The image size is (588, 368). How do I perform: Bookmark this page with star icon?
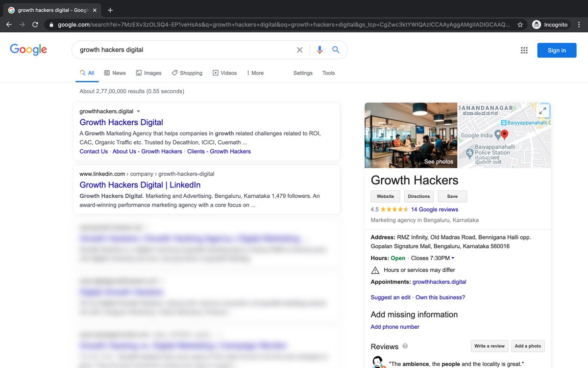(x=520, y=25)
